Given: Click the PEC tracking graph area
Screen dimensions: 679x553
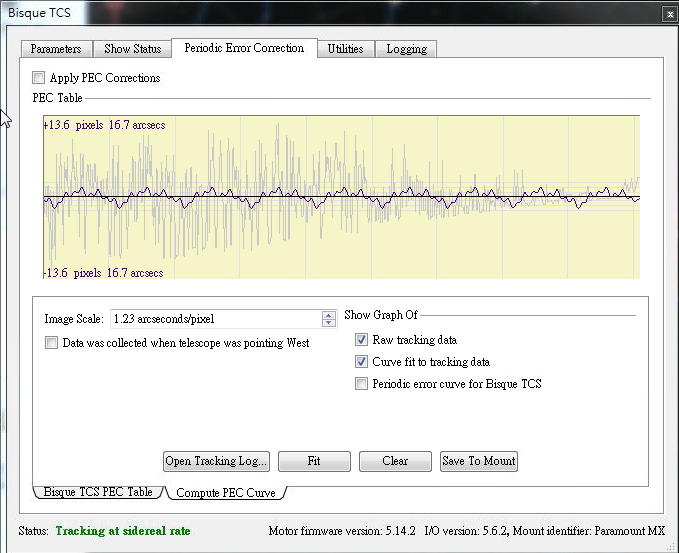Looking at the screenshot, I should (341, 197).
